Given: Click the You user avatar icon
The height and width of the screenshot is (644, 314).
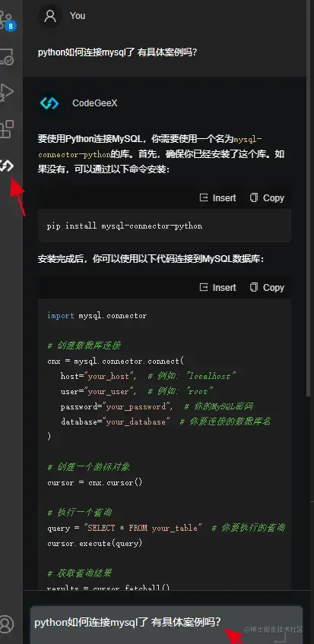Looking at the screenshot, I should click(x=50, y=16).
